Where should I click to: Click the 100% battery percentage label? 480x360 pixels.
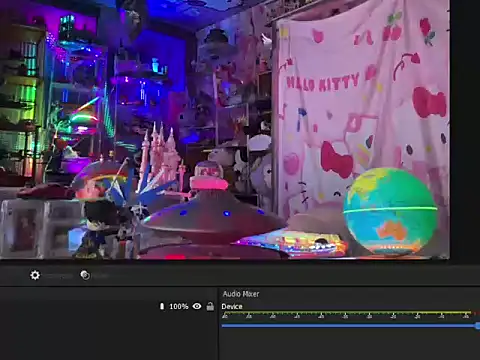[x=179, y=306]
